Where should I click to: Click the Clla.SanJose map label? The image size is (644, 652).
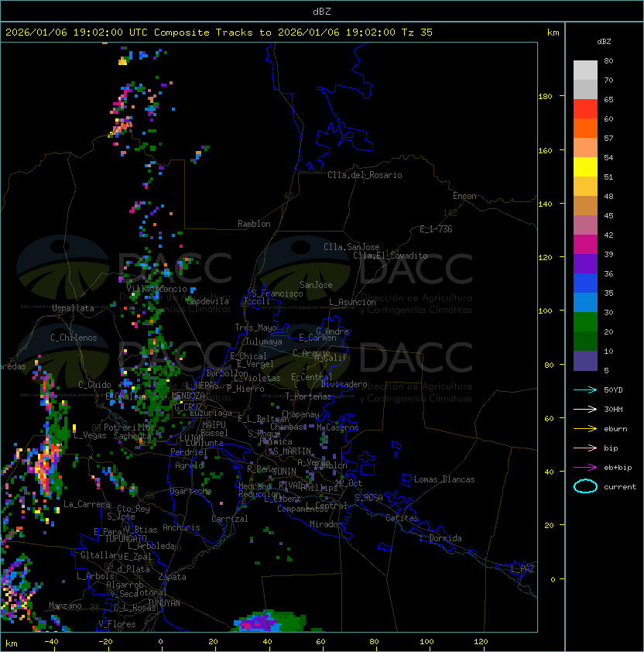pyautogui.click(x=351, y=247)
